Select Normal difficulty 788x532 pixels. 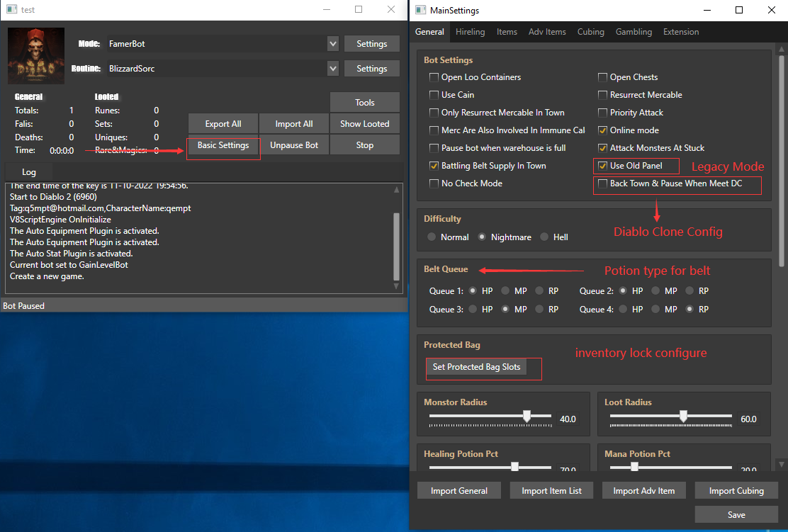pyautogui.click(x=432, y=237)
